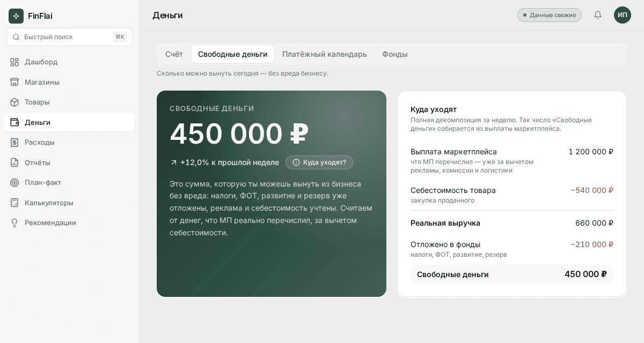
Task: Click the growth arrow icon by +12,0%
Action: pyautogui.click(x=173, y=162)
